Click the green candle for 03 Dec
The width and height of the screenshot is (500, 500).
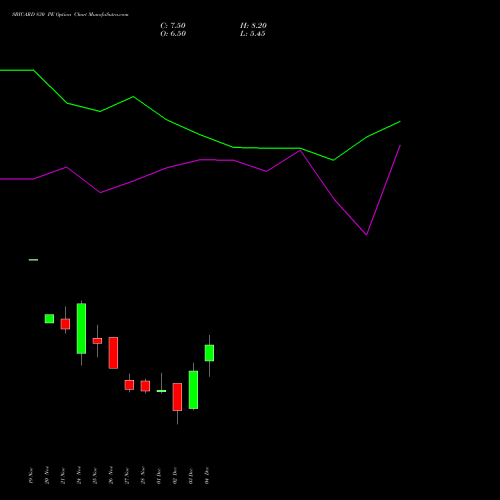pyautogui.click(x=193, y=390)
